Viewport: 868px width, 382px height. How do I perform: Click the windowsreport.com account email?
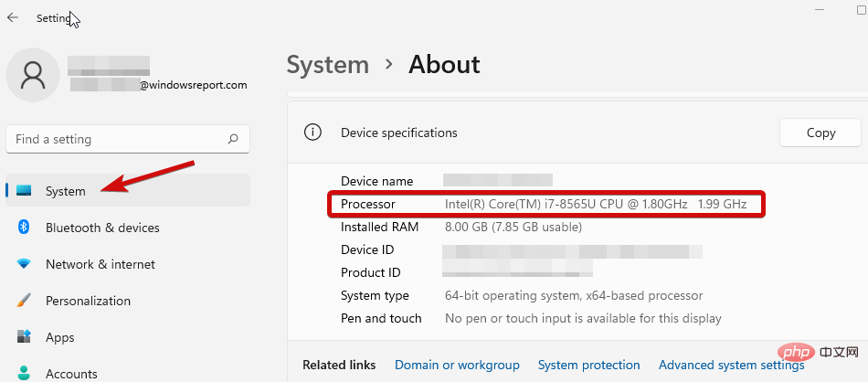[193, 85]
